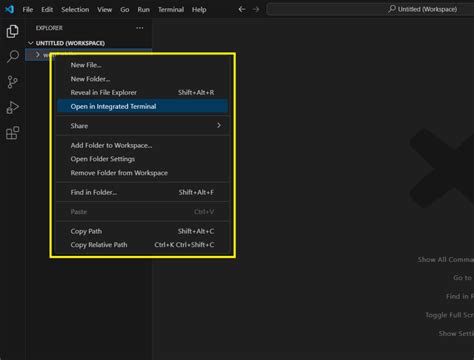Open the View menu
474x360 pixels.
pos(104,10)
